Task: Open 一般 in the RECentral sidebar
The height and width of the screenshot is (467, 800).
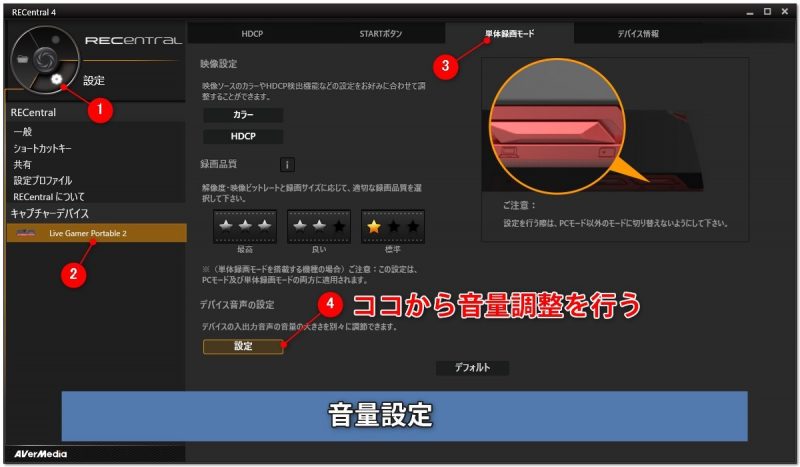Action: 23,132
